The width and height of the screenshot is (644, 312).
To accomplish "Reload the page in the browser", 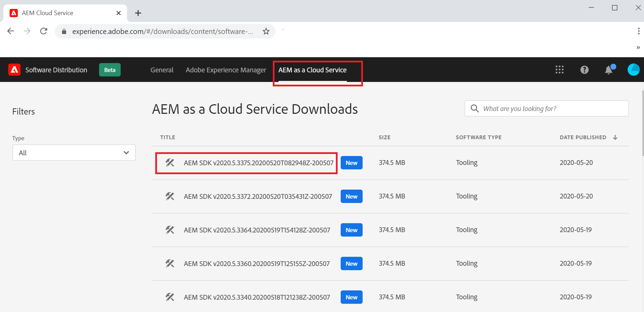I will tap(44, 31).
